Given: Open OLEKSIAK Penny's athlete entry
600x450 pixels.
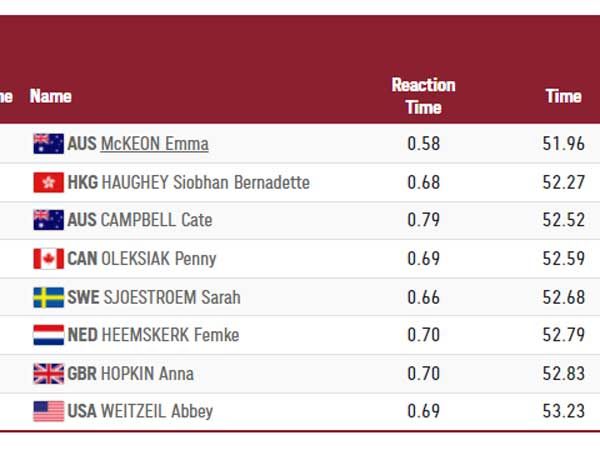Looking at the screenshot, I should pos(158,259).
